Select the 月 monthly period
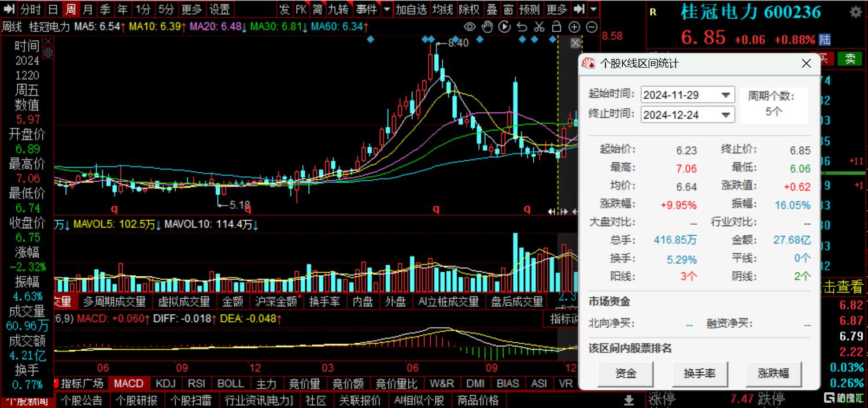868x408 pixels. click(x=87, y=9)
